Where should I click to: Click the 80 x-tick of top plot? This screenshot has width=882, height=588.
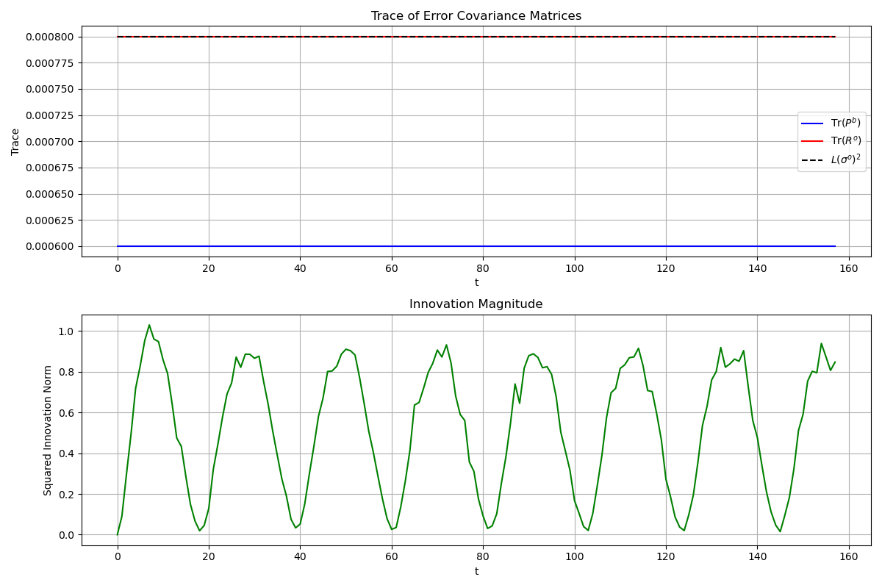(x=483, y=268)
